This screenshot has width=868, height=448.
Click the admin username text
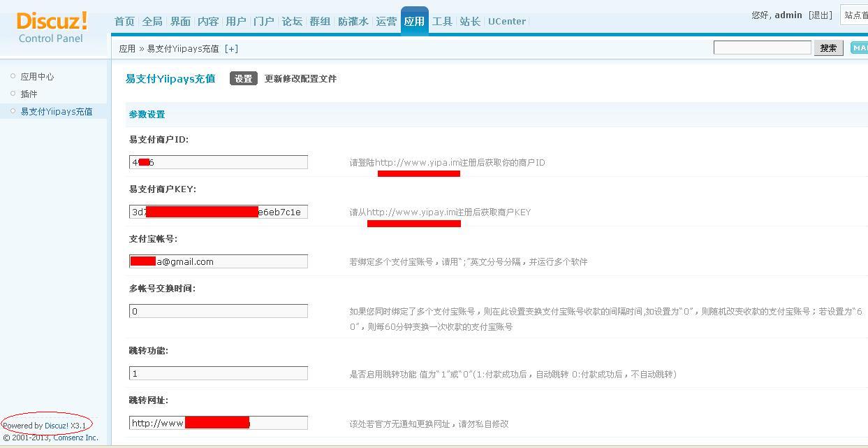tap(788, 15)
